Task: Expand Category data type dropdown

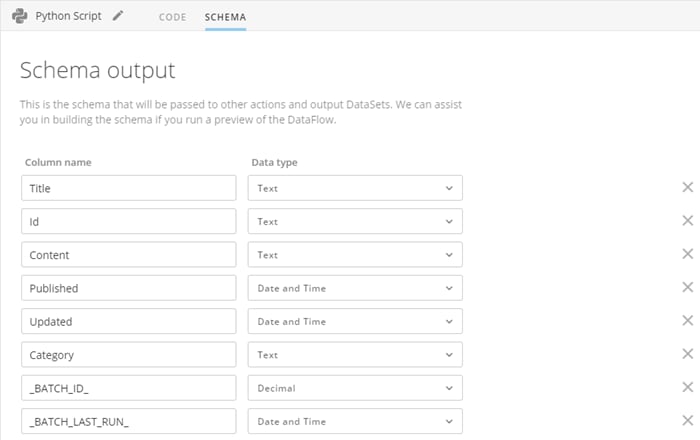Action: pos(355,355)
